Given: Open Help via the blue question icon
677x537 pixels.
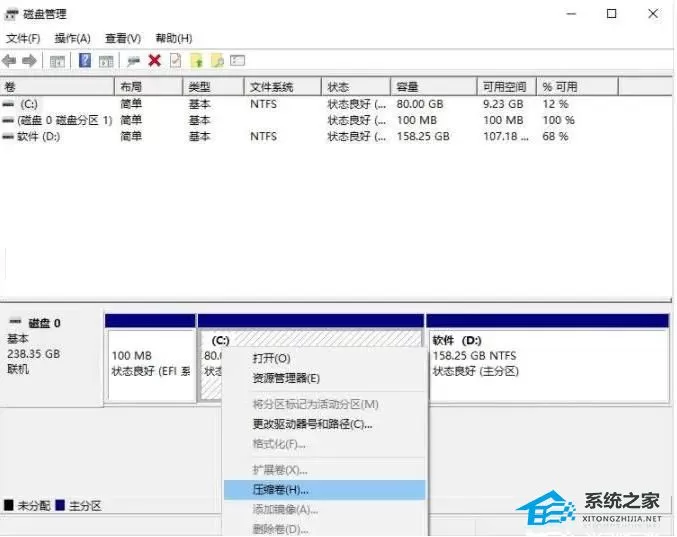Looking at the screenshot, I should 85,60.
